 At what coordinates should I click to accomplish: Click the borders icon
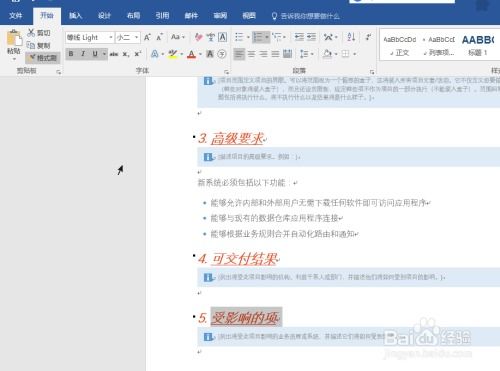coord(345,54)
